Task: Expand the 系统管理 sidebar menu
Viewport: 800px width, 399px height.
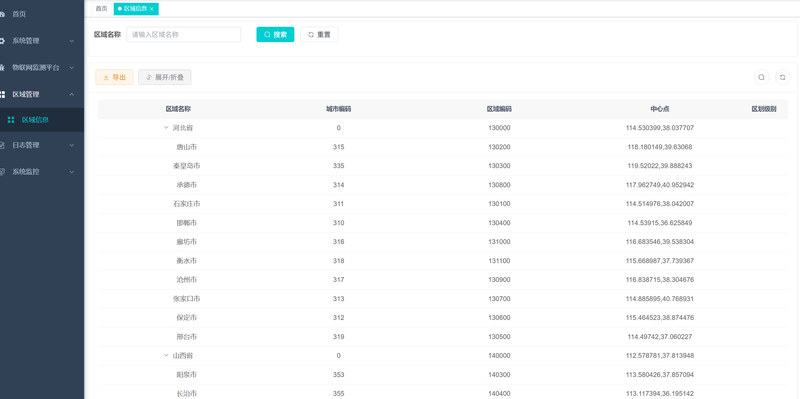Action: pyautogui.click(x=42, y=41)
